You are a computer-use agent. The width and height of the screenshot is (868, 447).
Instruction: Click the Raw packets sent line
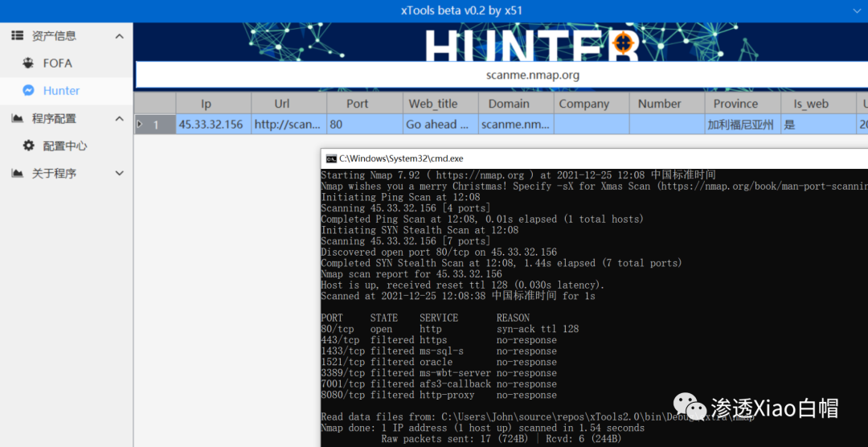(501, 439)
